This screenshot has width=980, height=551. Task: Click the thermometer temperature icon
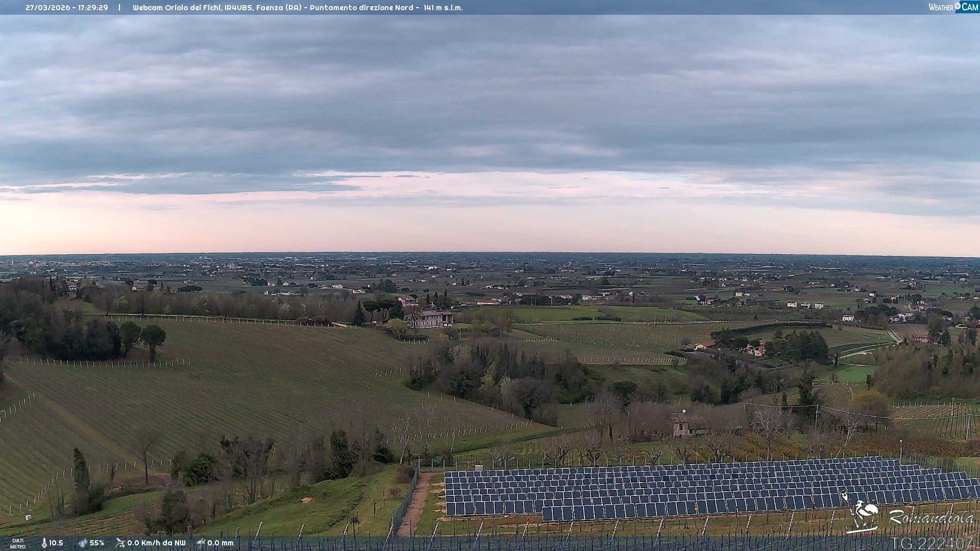point(44,543)
